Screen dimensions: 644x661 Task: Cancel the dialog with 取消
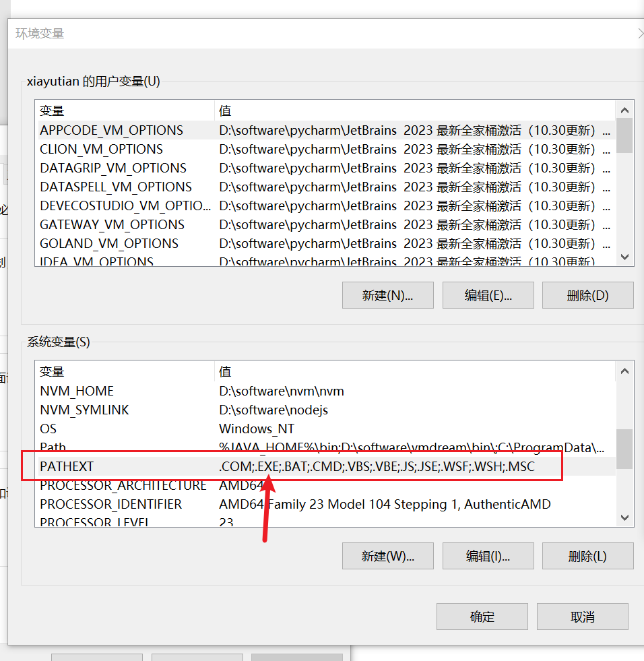[x=582, y=617]
